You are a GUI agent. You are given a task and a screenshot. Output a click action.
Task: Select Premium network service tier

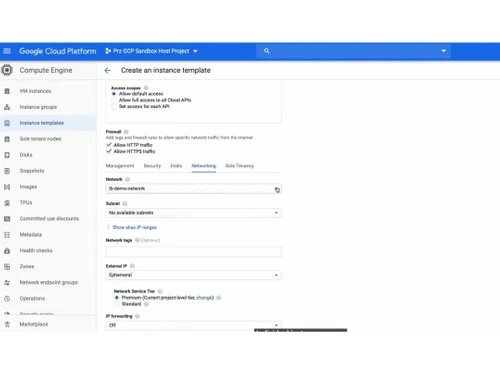pyautogui.click(x=117, y=298)
